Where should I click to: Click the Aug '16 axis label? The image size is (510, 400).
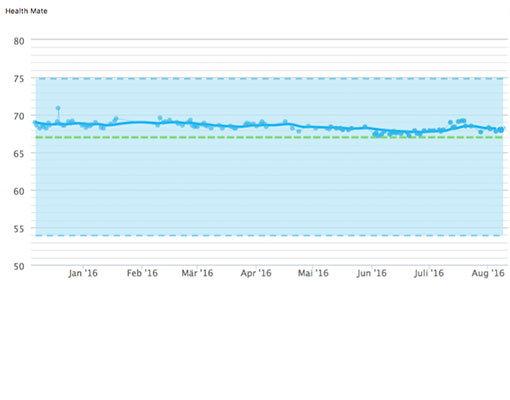pos(488,273)
